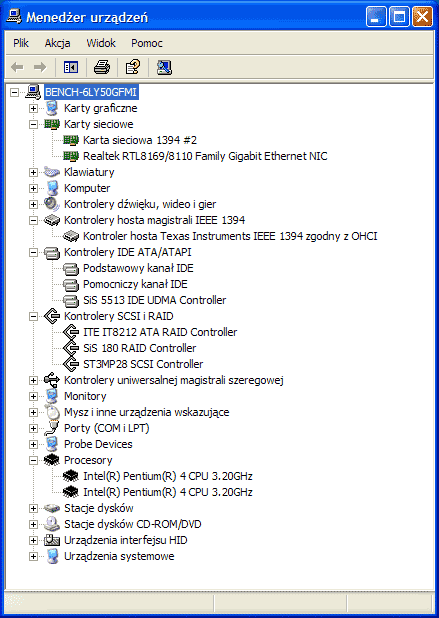Click the ITE IT8212 ATA RAID Controller icon
Viewport: 439px width, 618px height.
[x=71, y=332]
